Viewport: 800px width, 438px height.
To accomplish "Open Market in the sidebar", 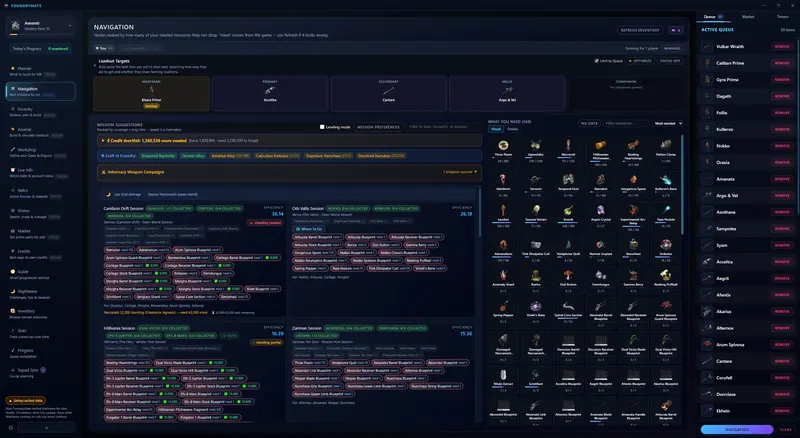I will 40,233.
